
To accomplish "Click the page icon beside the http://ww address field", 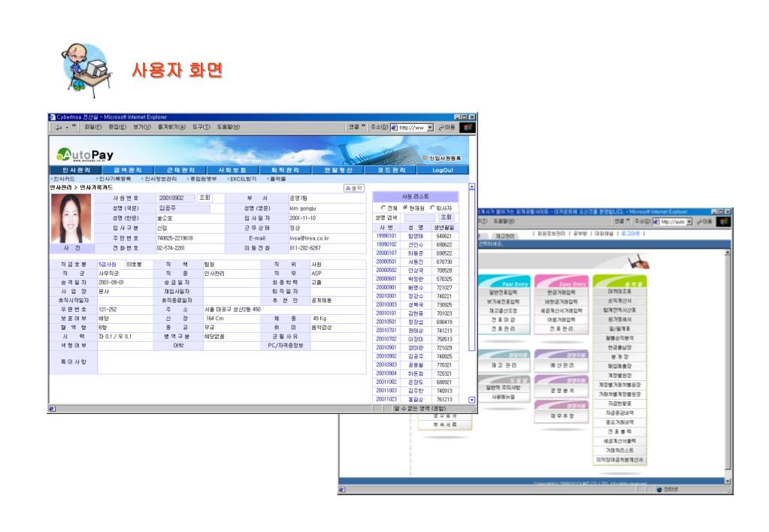I will click(394, 128).
